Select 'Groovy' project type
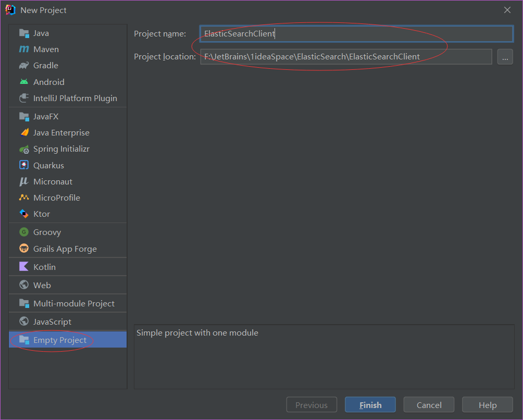This screenshot has height=420, width=523. (x=47, y=232)
